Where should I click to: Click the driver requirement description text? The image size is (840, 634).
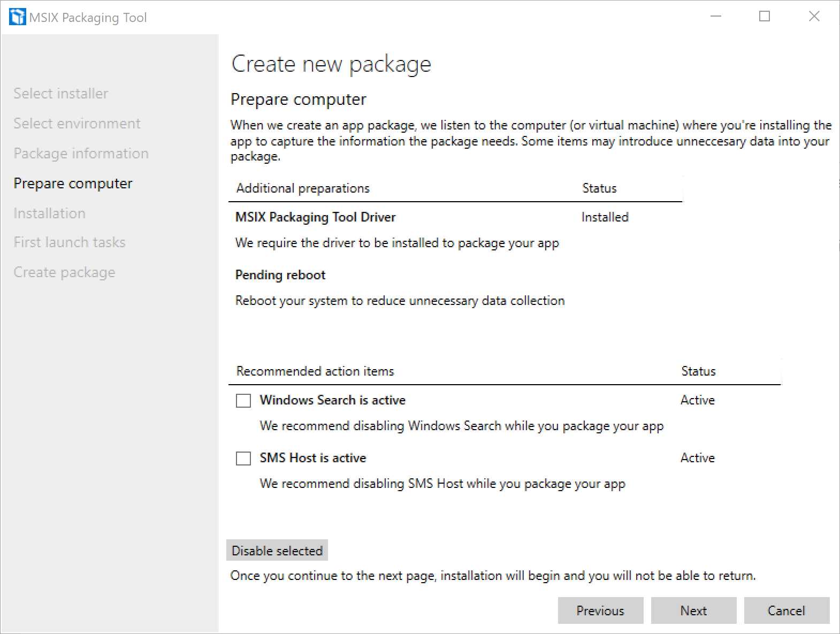coord(397,243)
